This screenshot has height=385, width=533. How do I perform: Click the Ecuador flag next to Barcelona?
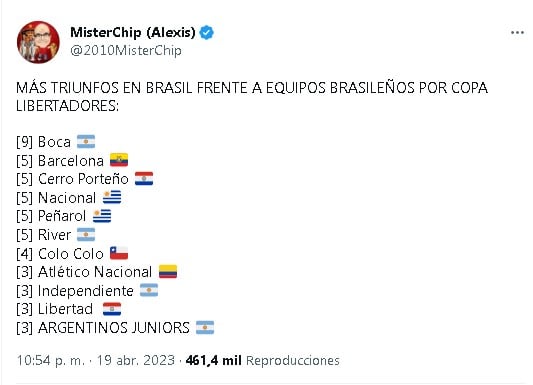click(x=119, y=160)
